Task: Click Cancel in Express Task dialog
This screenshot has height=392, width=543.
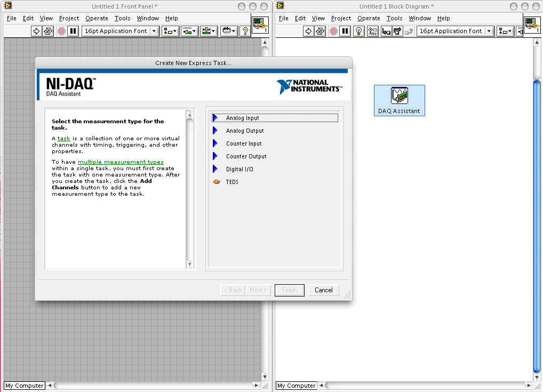Action: (323, 290)
